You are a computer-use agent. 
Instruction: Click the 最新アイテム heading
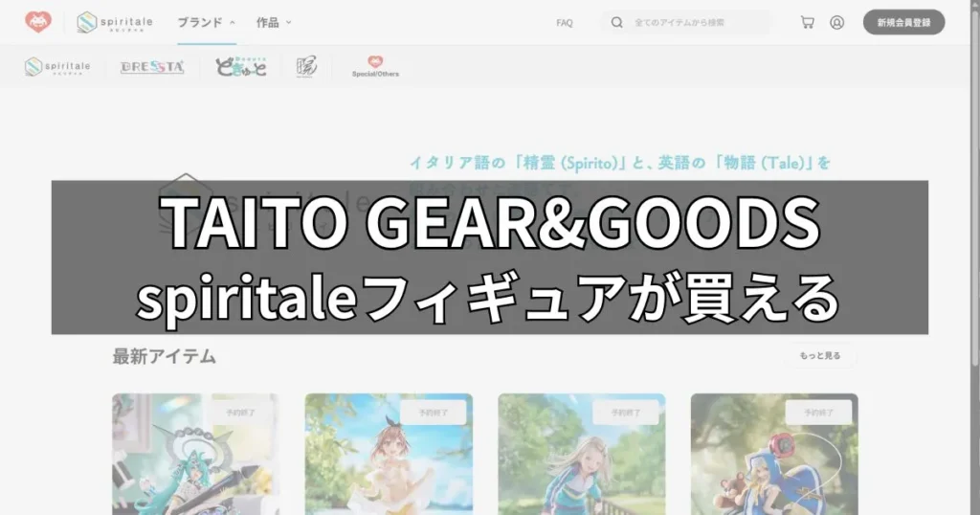pyautogui.click(x=164, y=357)
